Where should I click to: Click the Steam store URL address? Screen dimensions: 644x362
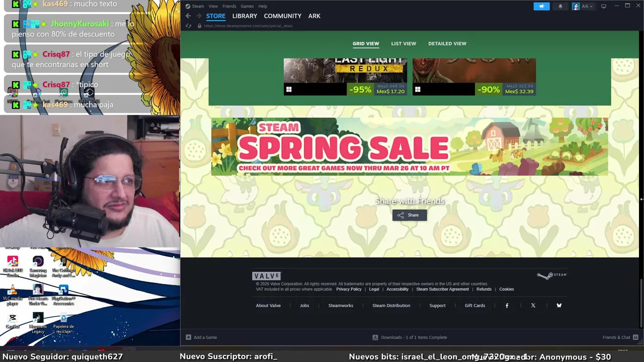click(x=248, y=26)
